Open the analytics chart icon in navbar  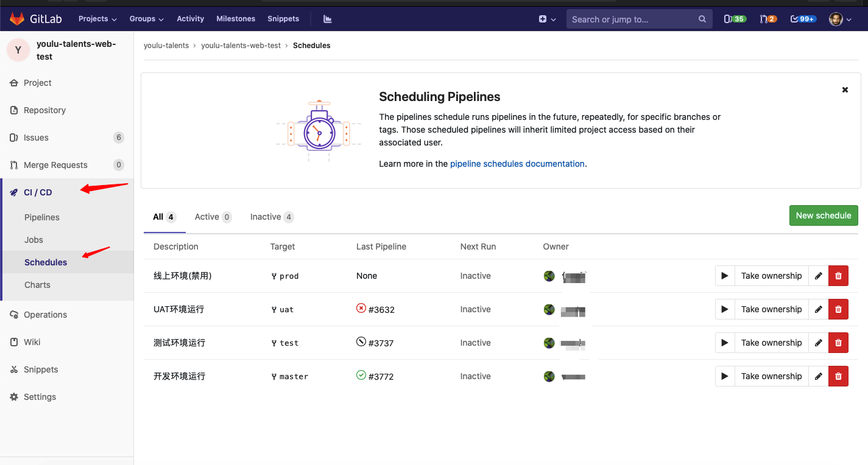[328, 19]
